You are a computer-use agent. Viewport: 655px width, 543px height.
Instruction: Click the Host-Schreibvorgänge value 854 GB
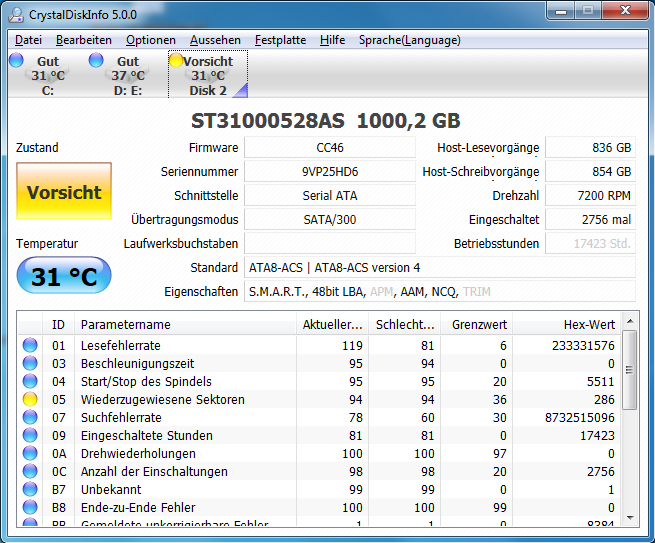591,172
